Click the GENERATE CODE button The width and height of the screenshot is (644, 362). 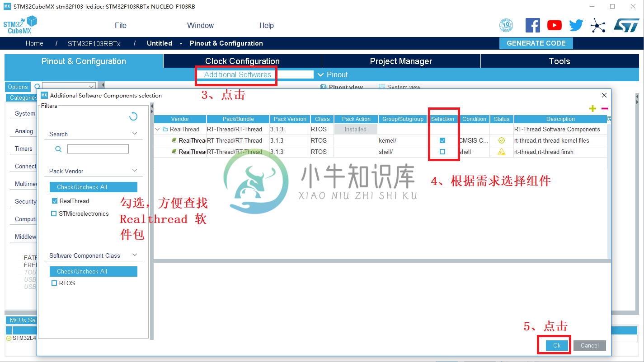(536, 43)
